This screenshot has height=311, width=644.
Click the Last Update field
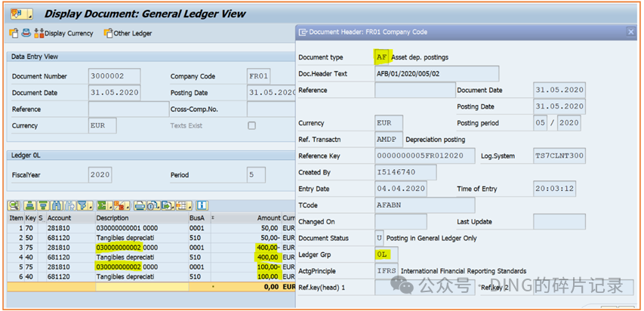(x=559, y=221)
